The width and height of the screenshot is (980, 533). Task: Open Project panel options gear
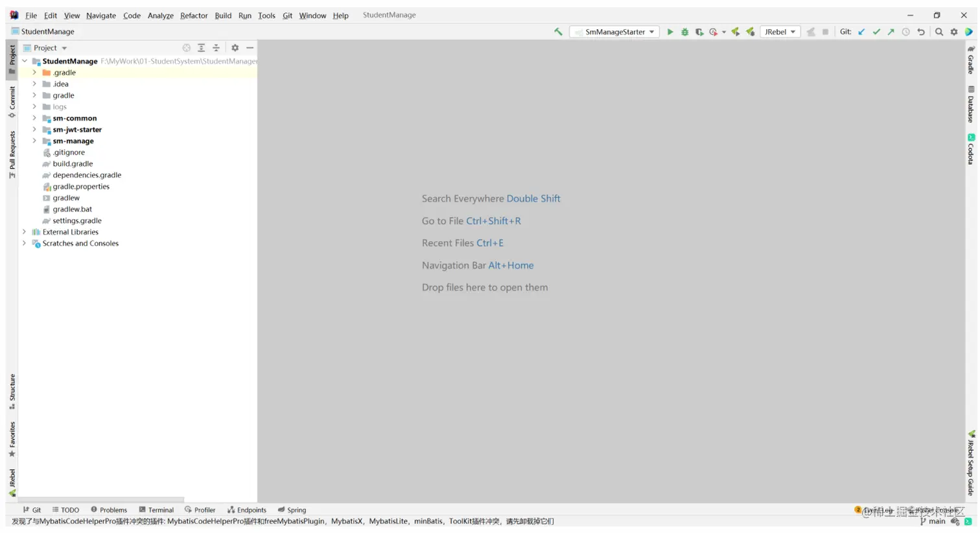(x=235, y=48)
